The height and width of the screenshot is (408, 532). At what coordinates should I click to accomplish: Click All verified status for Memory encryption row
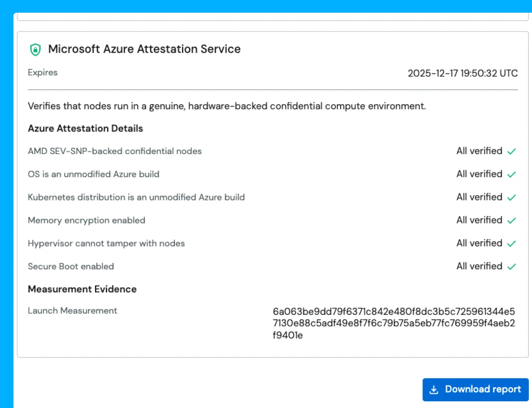[479, 220]
